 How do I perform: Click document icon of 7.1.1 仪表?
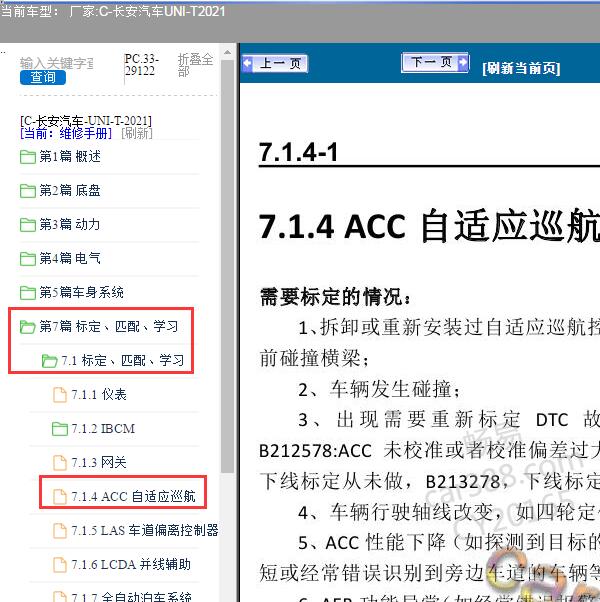(x=60, y=395)
